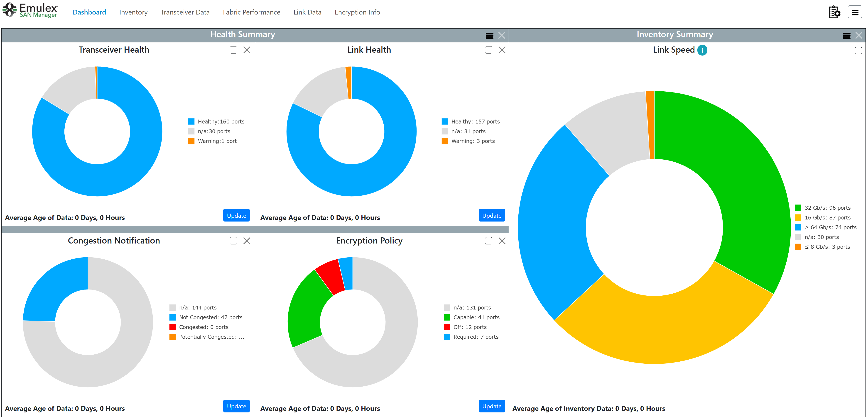Toggle the Link Speed checkbox
Screen dimensions: 868x419
click(858, 51)
